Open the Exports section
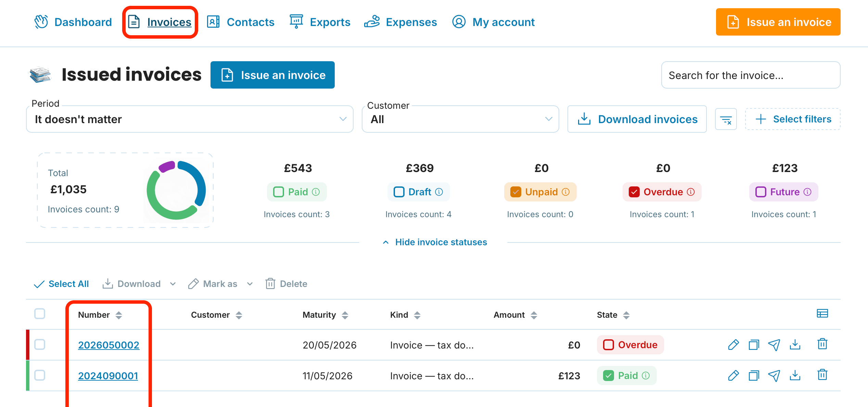This screenshot has height=407, width=868. pyautogui.click(x=320, y=22)
